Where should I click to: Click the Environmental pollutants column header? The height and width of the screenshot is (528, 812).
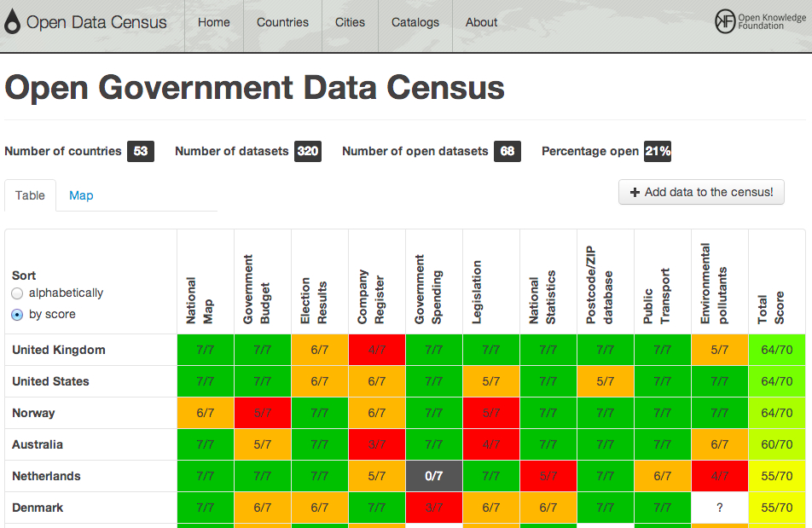click(x=720, y=281)
